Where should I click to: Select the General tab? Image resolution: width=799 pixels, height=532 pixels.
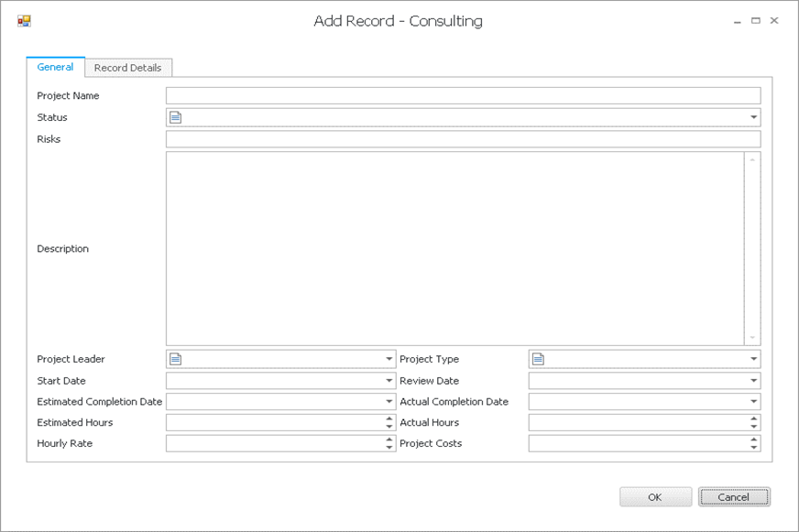[55, 67]
